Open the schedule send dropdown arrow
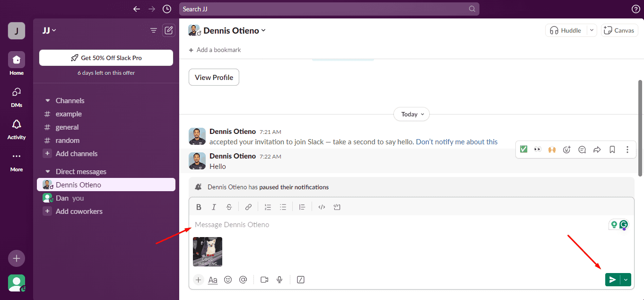644x300 pixels. click(x=626, y=280)
